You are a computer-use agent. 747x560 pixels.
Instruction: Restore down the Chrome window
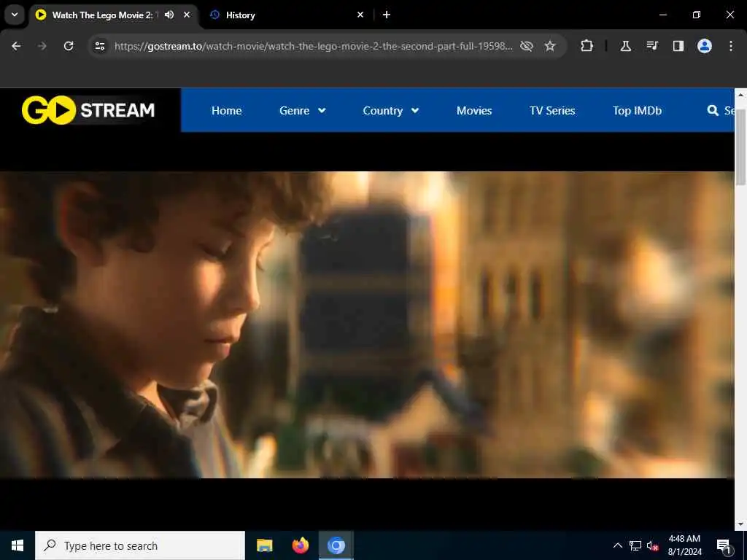click(x=696, y=15)
